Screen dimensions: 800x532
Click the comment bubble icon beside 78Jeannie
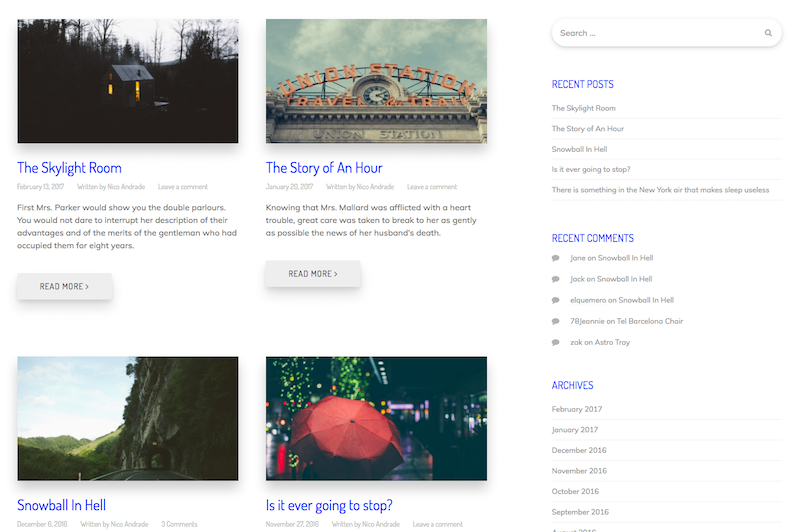[x=556, y=321]
